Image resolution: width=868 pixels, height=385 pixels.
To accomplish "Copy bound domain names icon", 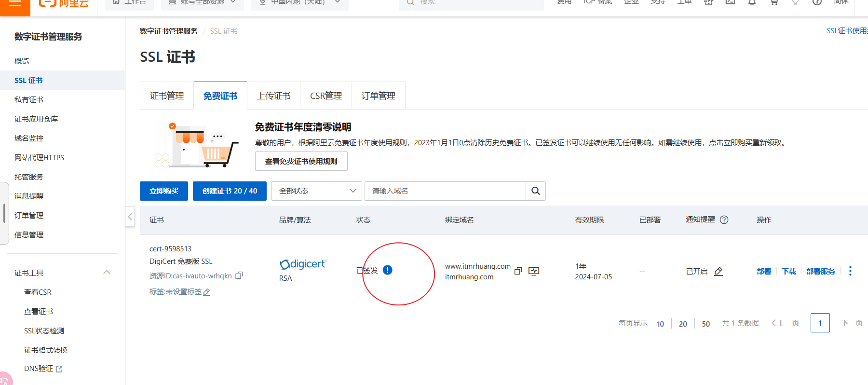I will pos(518,271).
